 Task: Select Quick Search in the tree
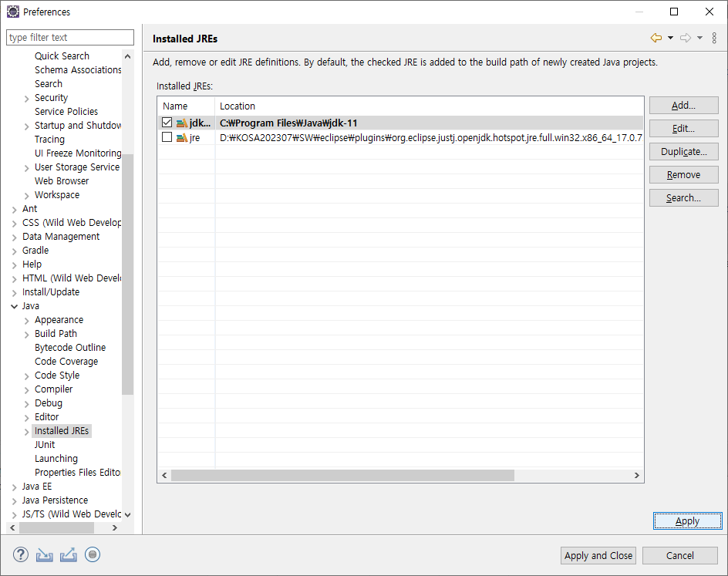[x=62, y=56]
